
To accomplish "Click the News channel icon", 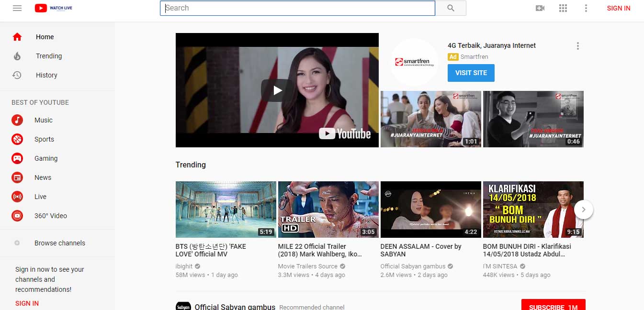I will (17, 177).
